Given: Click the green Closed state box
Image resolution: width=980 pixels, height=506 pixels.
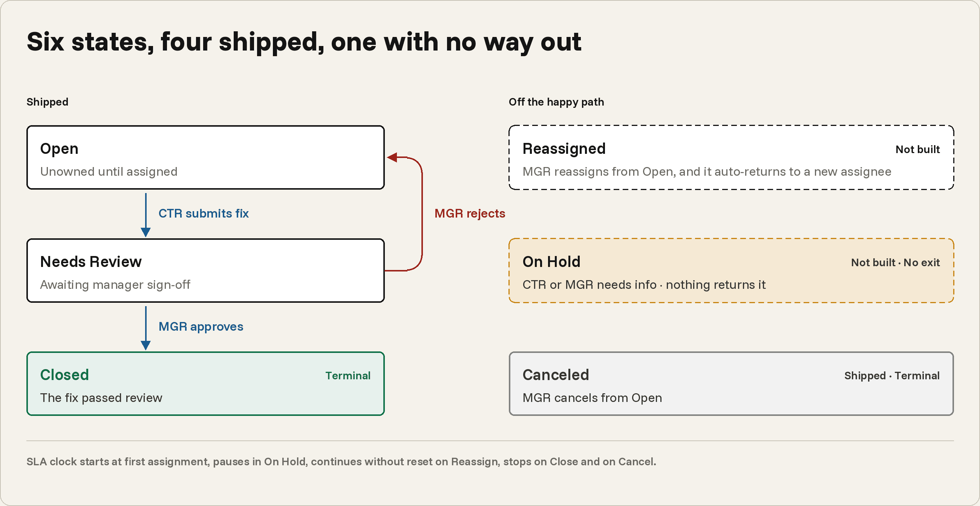Looking at the screenshot, I should pos(205,383).
